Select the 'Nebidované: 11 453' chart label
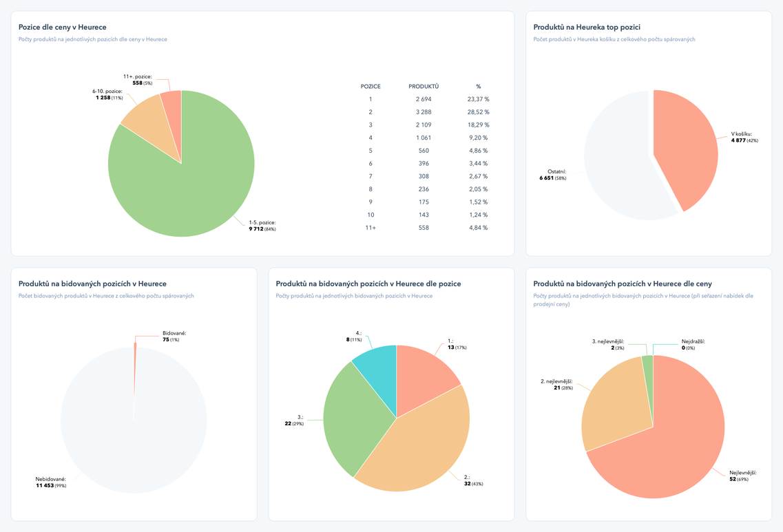This screenshot has width=783, height=532. [51, 482]
